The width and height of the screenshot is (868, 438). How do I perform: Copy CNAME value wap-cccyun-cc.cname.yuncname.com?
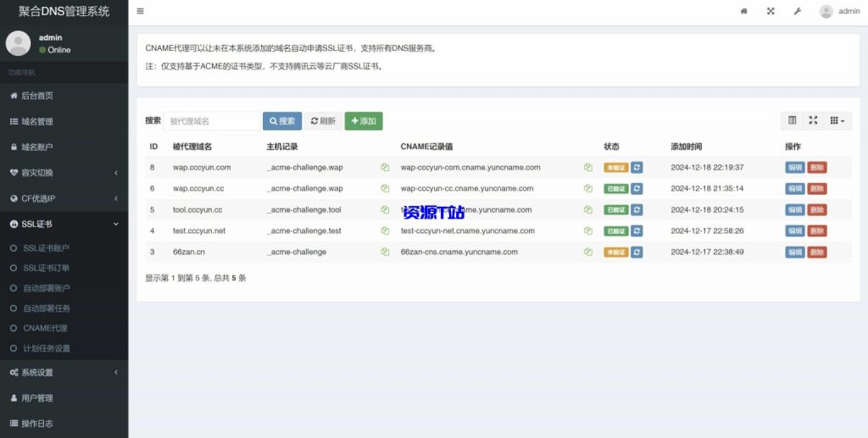pos(588,188)
